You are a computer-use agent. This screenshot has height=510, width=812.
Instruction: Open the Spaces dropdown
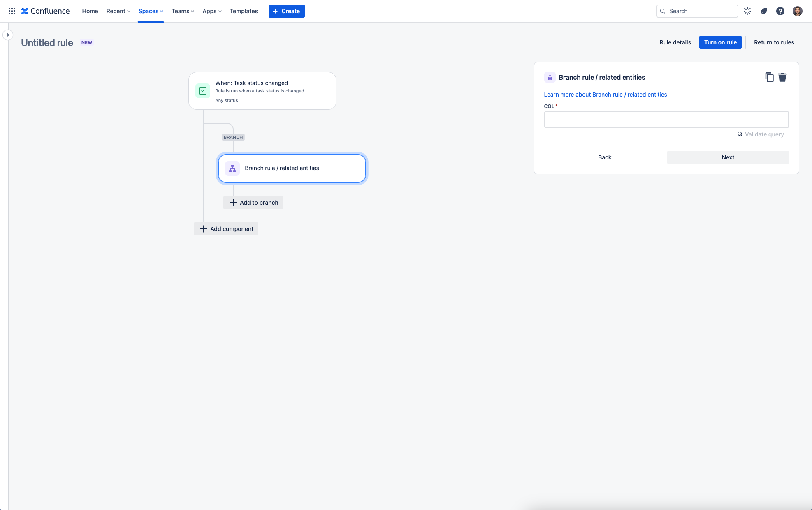coord(151,11)
